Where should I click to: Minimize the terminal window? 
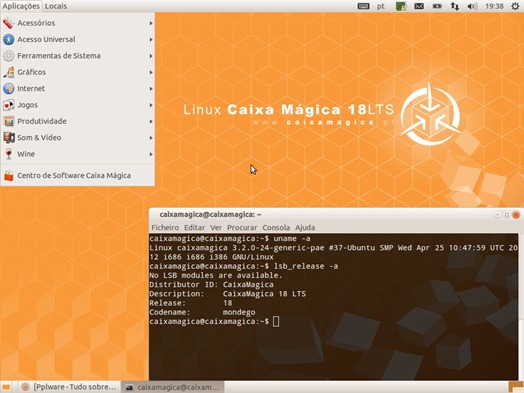tap(497, 215)
